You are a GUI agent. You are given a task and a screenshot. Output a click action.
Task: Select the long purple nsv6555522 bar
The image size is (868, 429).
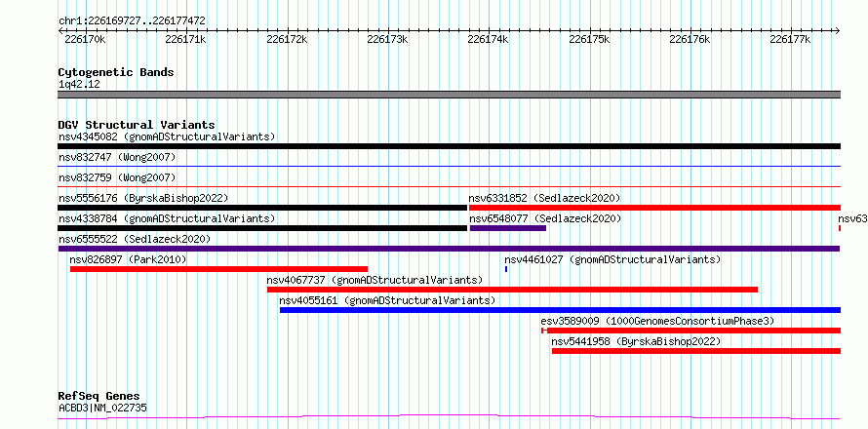pos(449,249)
